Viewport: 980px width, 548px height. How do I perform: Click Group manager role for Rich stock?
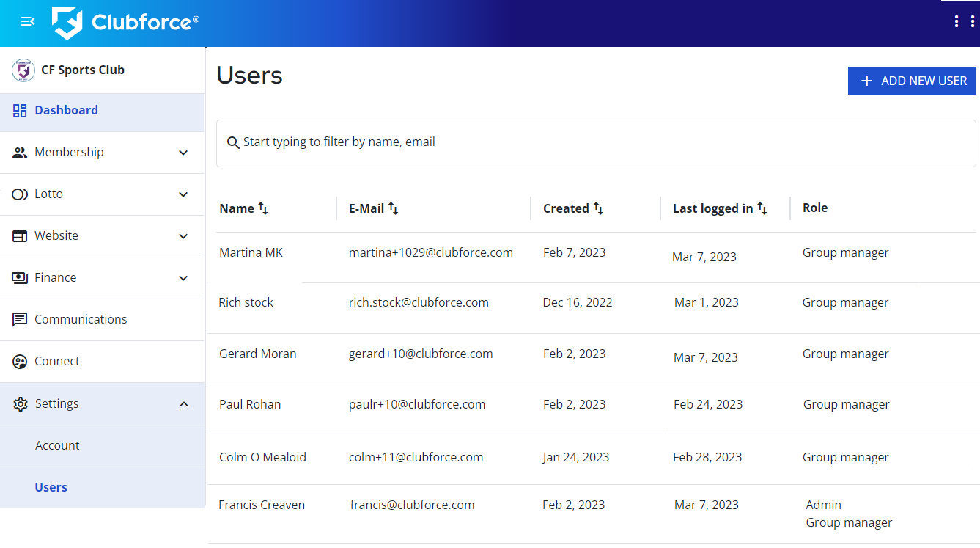click(x=845, y=303)
